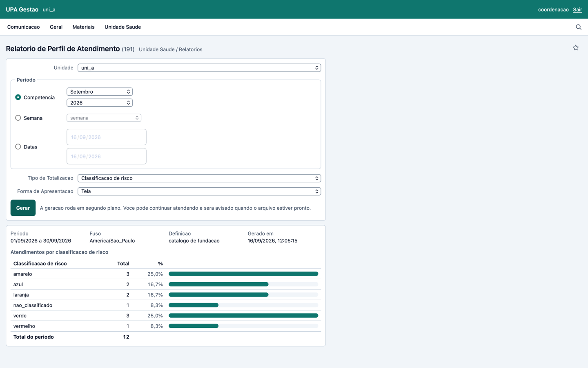The width and height of the screenshot is (588, 368).
Task: Click the Relatorio de Perfil de Atendimento title
Action: click(x=63, y=49)
